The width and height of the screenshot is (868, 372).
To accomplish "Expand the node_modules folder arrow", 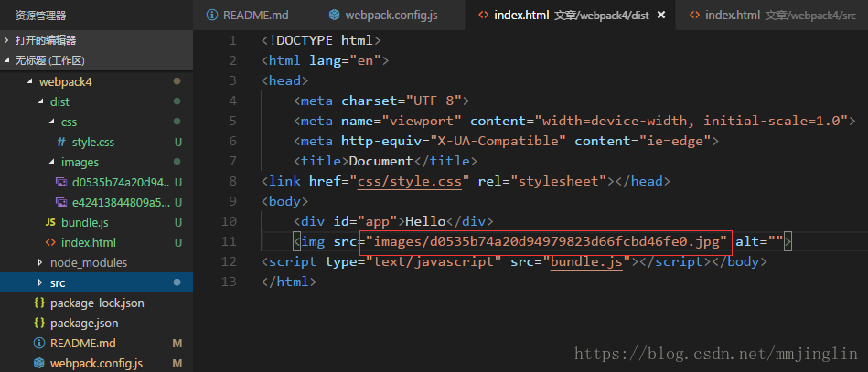I will 40,262.
